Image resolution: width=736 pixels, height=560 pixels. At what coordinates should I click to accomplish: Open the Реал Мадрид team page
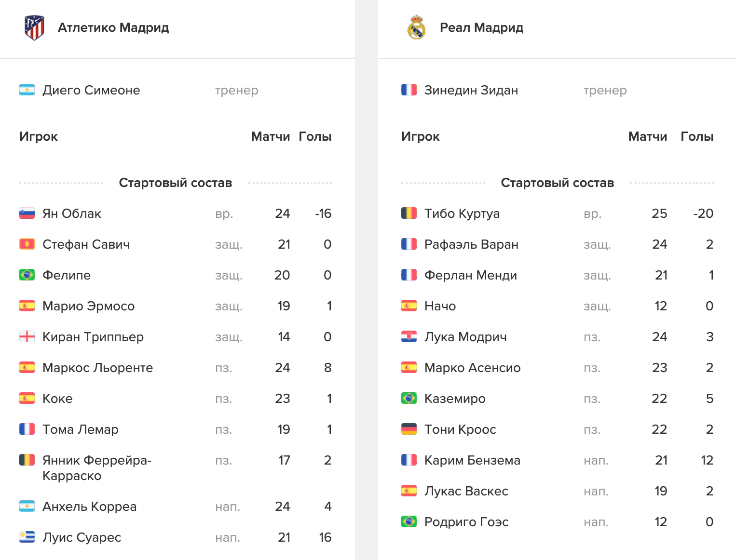pyautogui.click(x=481, y=27)
